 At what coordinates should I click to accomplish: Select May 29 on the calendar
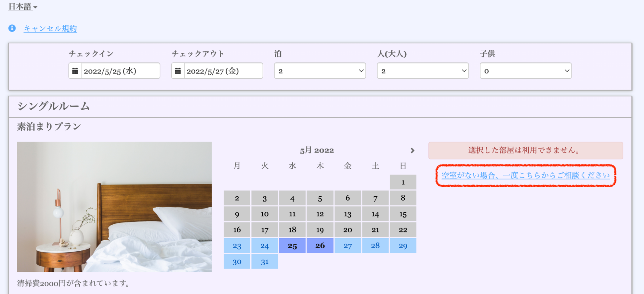click(x=403, y=246)
